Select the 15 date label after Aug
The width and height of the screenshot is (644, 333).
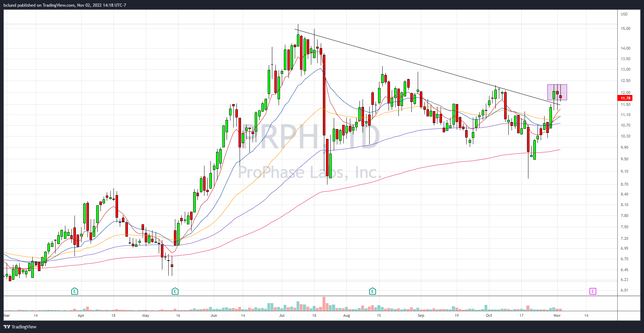tap(379, 315)
